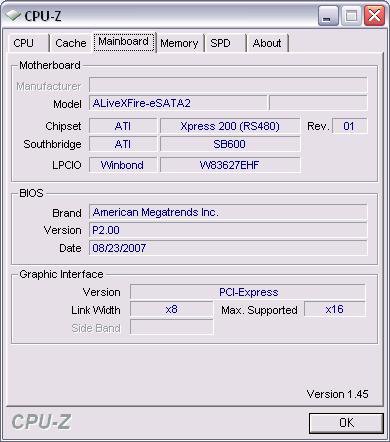Click the CPU-Z title bar icon

[14, 15]
